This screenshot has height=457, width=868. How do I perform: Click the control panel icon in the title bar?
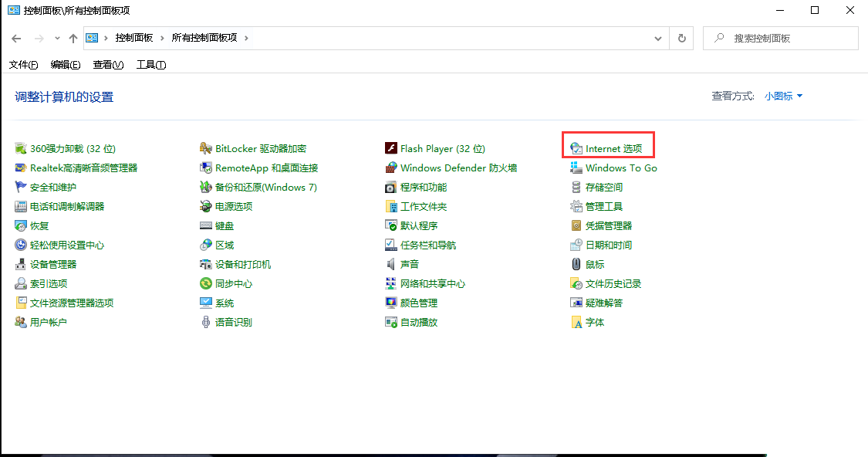[13, 10]
